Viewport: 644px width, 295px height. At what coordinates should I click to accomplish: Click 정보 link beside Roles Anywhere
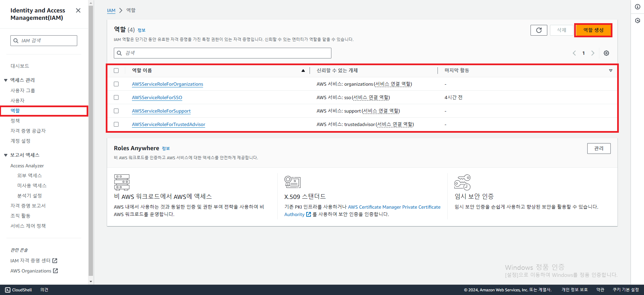pos(166,149)
